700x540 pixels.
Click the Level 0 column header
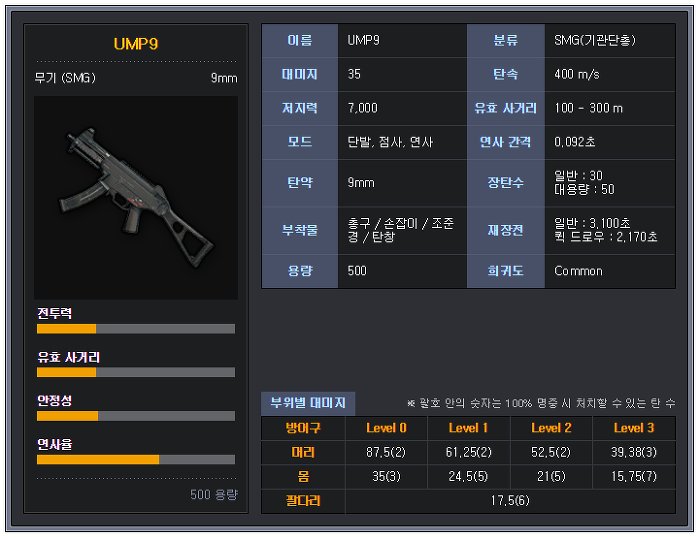(x=387, y=428)
